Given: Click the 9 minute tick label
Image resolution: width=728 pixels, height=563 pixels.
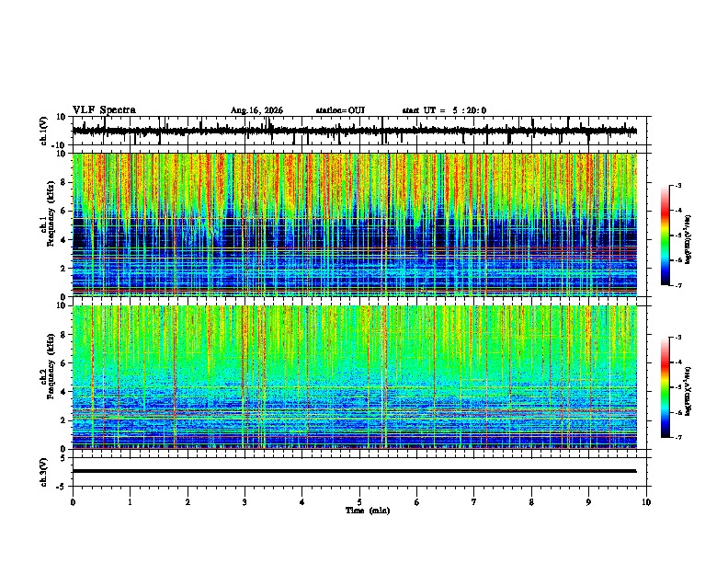Looking at the screenshot, I should (588, 502).
